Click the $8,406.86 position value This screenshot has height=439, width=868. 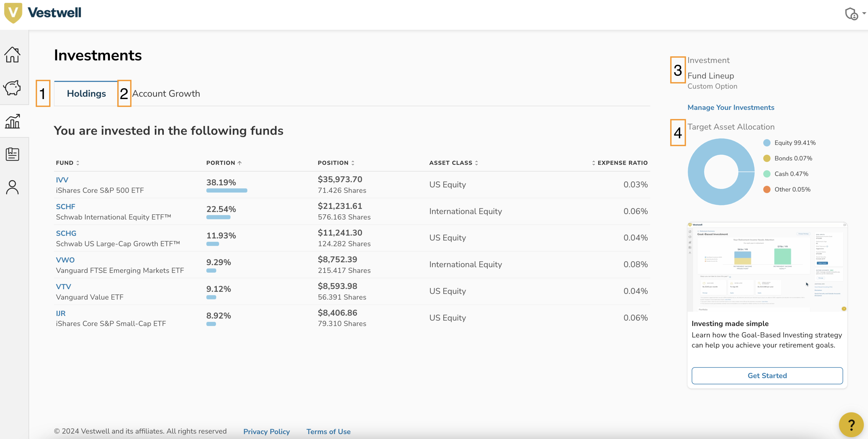337,313
